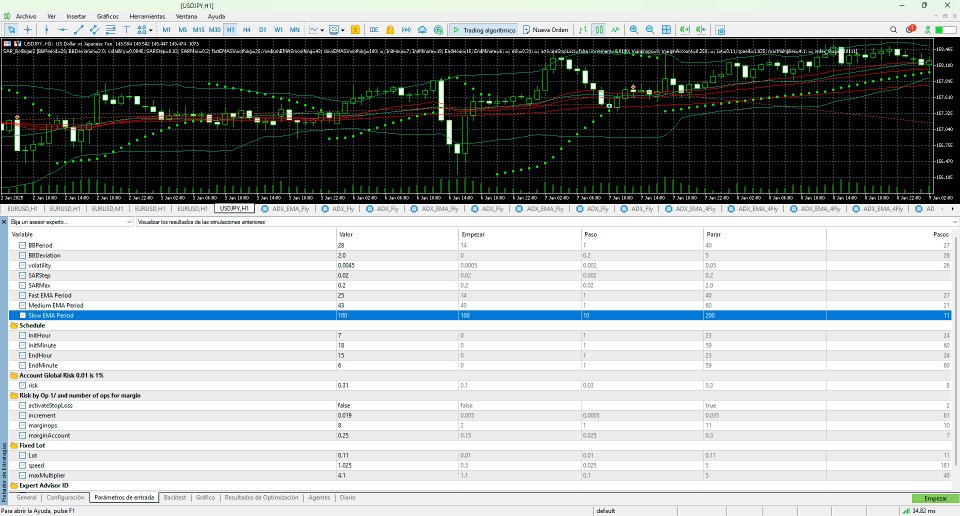Switch chart to candlesticks icon
Viewport: 960px width, 516px height.
pyautogui.click(x=599, y=29)
